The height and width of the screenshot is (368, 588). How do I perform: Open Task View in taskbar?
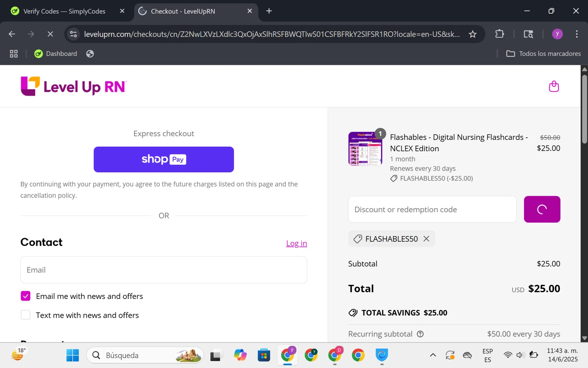(x=216, y=355)
